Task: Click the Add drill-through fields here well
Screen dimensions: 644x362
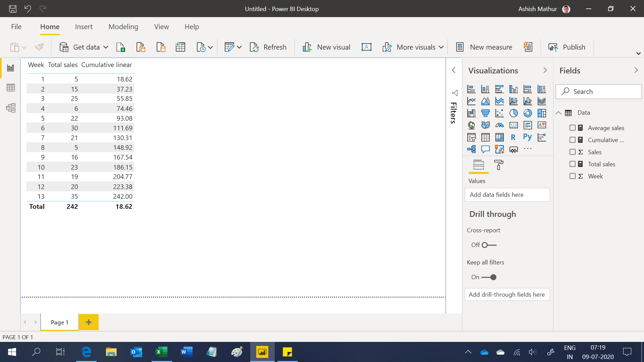Action: coord(507,295)
